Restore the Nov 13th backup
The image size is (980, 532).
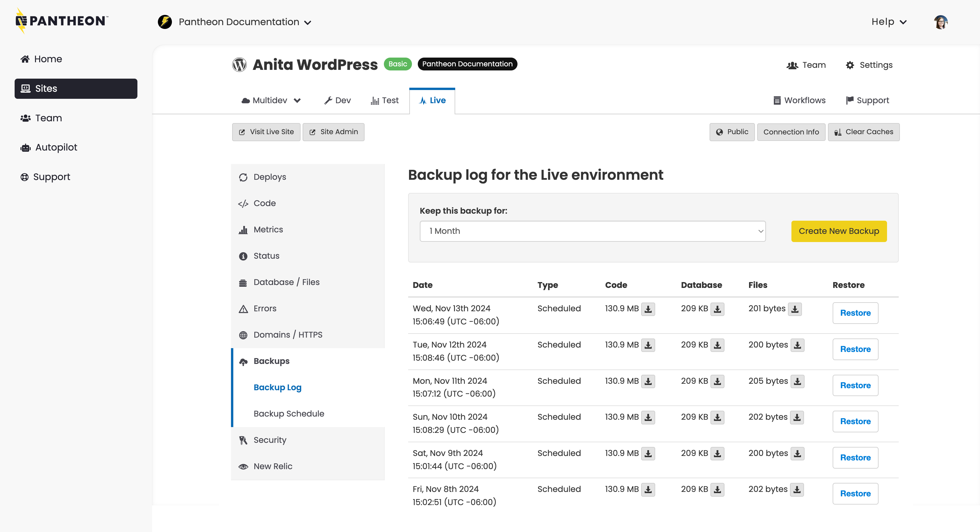[x=855, y=313]
